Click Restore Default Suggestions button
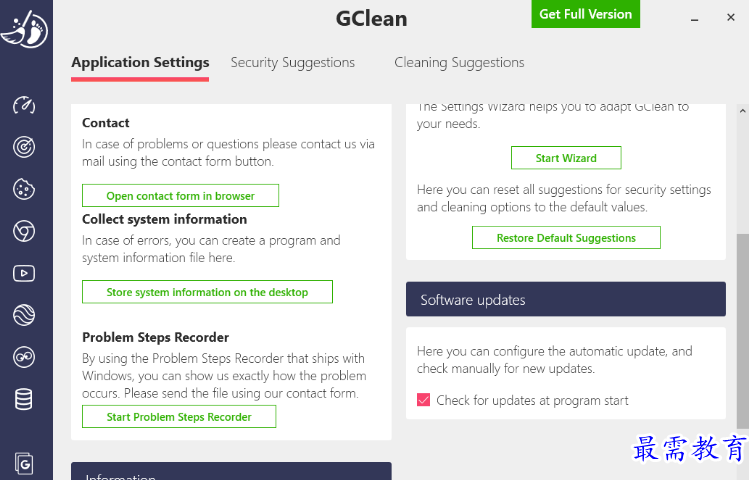The width and height of the screenshot is (755, 480). click(566, 238)
